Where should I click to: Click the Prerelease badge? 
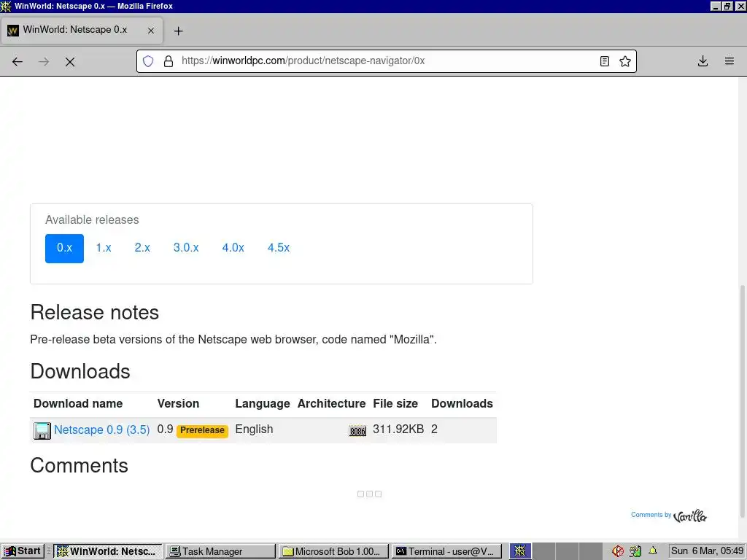pos(202,430)
